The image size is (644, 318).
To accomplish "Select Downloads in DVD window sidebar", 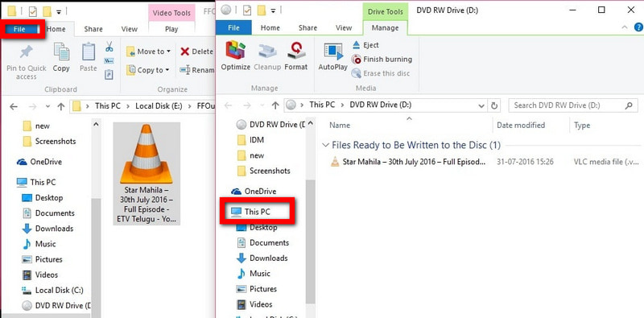I will [262, 258].
